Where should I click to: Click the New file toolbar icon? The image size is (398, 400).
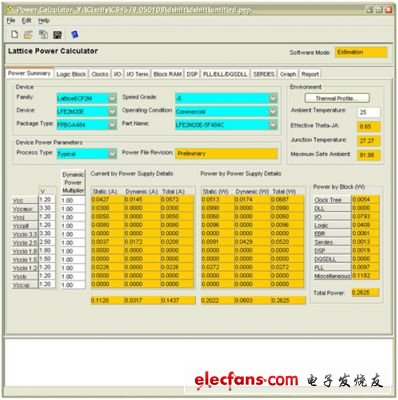coord(15,34)
